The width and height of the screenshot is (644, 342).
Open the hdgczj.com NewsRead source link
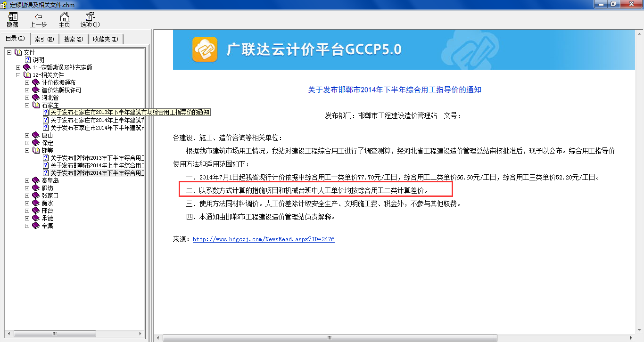(x=264, y=239)
